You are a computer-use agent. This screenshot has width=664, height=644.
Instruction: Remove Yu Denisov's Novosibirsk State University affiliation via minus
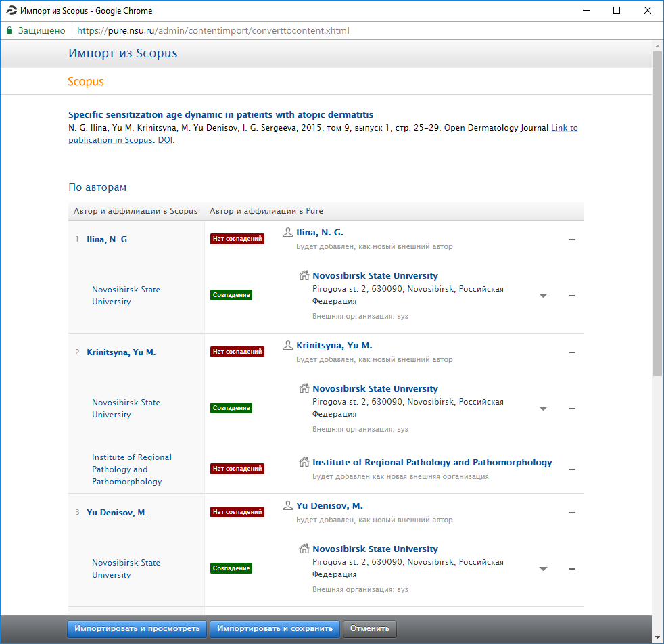(571, 569)
